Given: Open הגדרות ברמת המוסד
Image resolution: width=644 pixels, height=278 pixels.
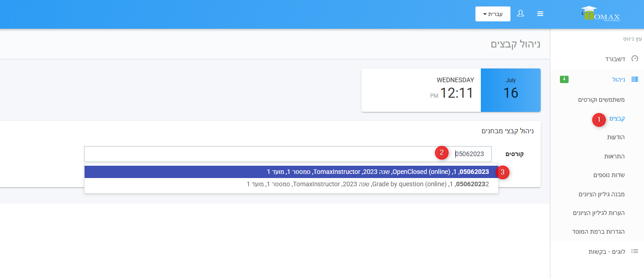Looking at the screenshot, I should pos(598,231).
